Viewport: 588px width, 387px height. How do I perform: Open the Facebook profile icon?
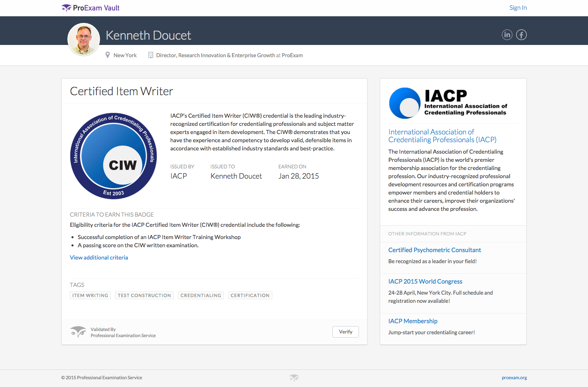click(521, 35)
